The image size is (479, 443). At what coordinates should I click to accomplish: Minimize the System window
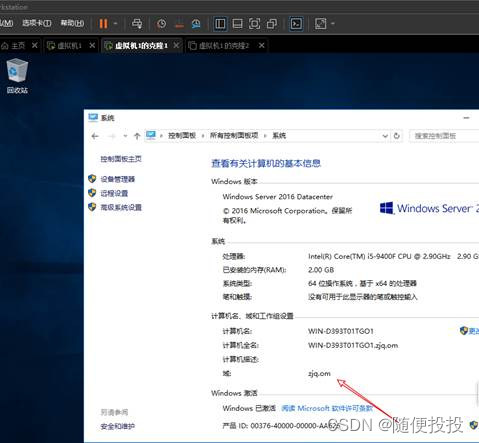click(x=466, y=118)
